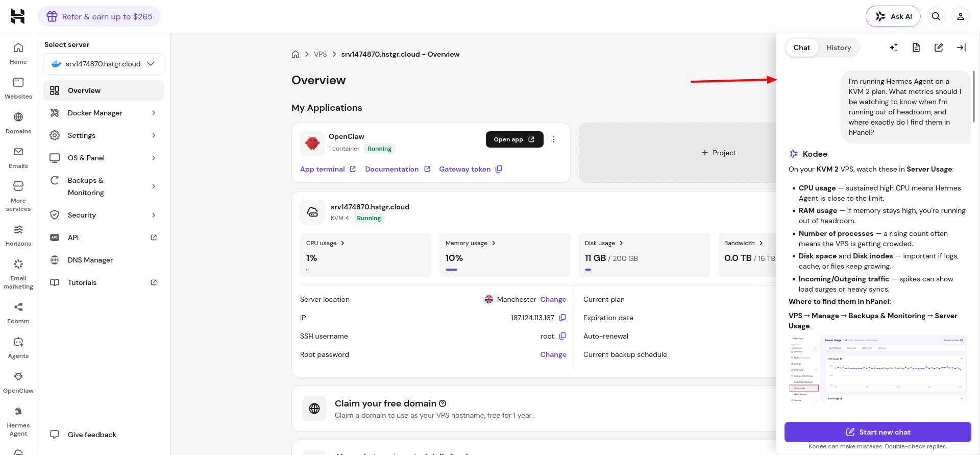The height and width of the screenshot is (455, 980).
Task: Open Horizons in the left rail
Action: coord(18,235)
